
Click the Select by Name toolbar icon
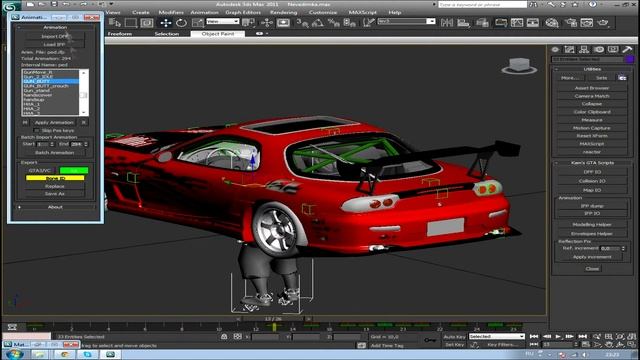115,22
